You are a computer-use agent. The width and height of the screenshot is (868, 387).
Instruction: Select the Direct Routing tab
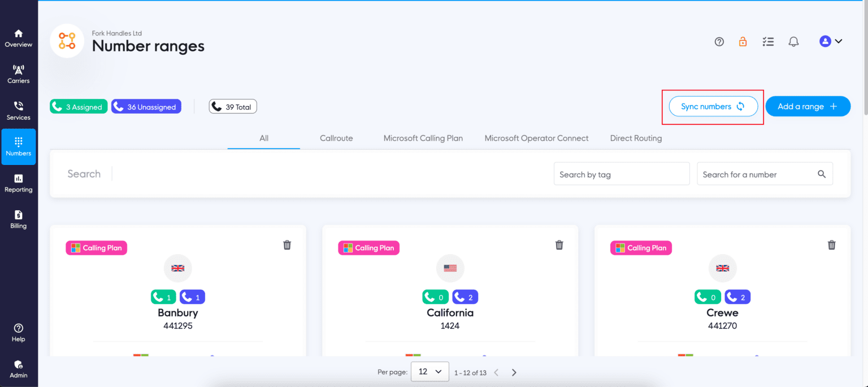tap(636, 138)
